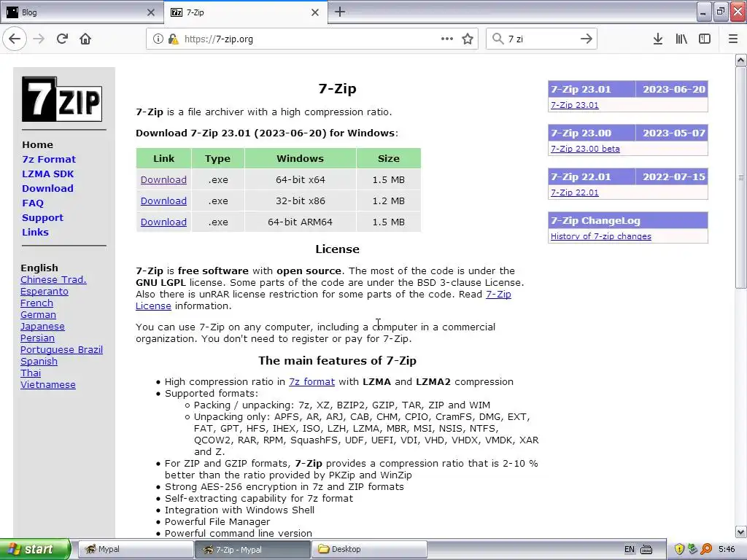Close the Blog tab
Viewport: 747px width, 560px height.
pos(151,12)
